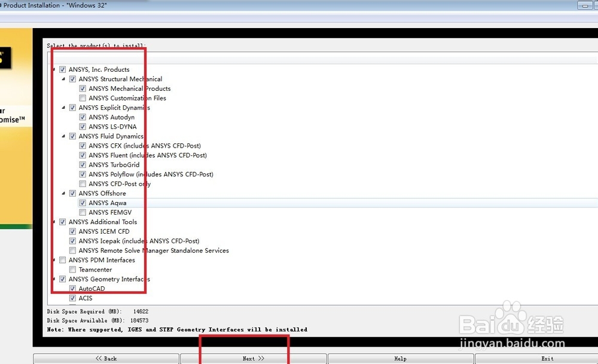The width and height of the screenshot is (598, 364).
Task: Exit the installer
Action: click(538, 359)
